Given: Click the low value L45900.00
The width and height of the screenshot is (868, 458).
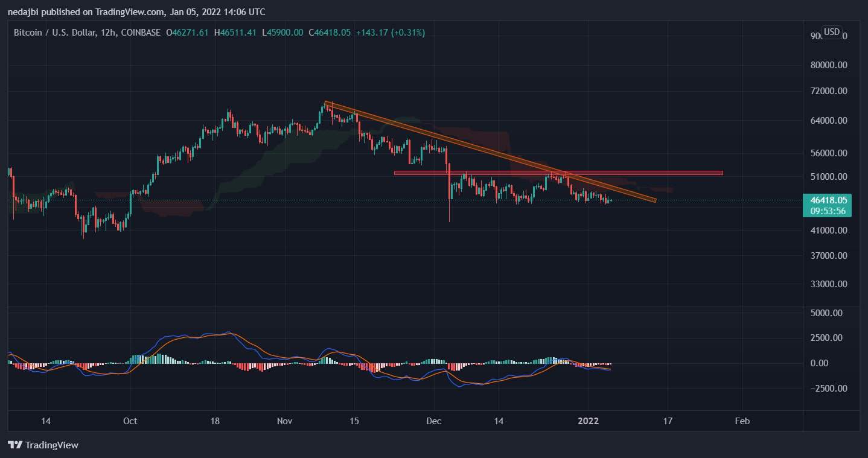Looking at the screenshot, I should pyautogui.click(x=282, y=33).
